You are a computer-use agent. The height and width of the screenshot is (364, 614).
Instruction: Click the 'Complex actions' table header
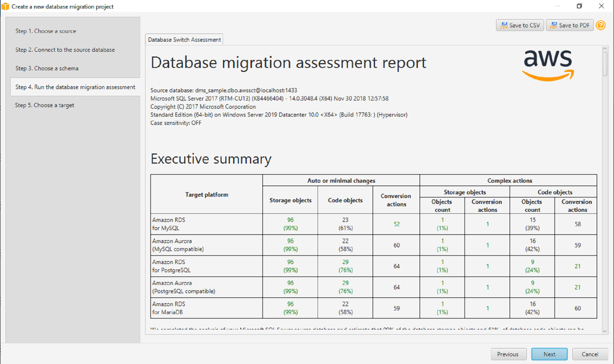point(510,181)
